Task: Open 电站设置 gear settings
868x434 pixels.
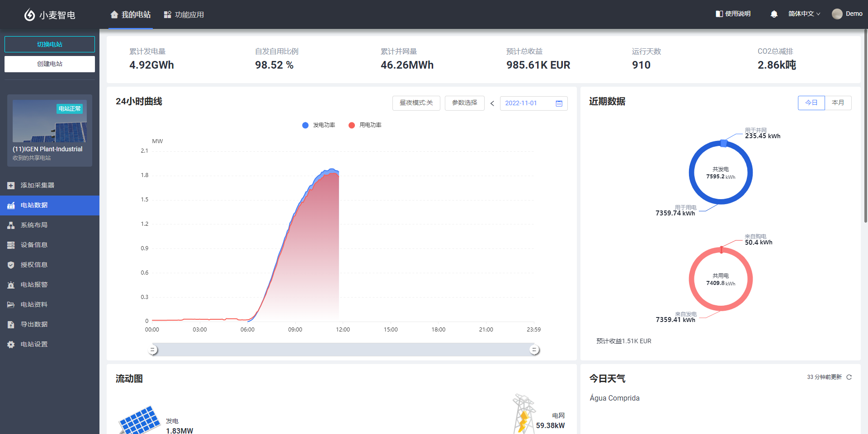Action: [34, 344]
